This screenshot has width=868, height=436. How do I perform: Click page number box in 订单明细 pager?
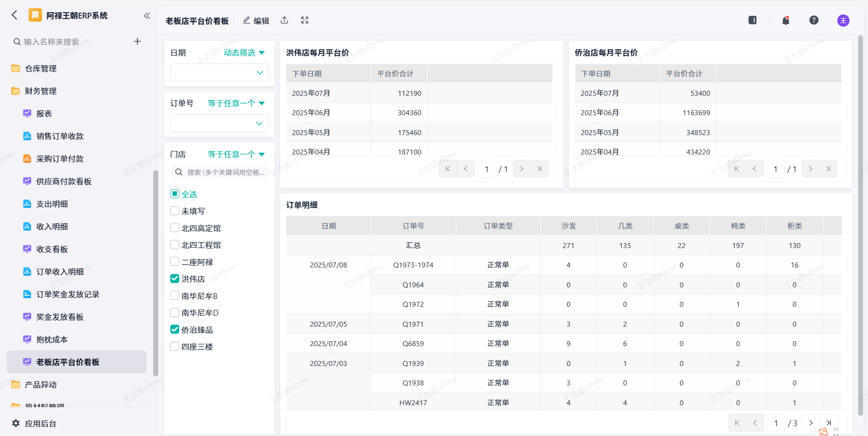click(x=776, y=423)
